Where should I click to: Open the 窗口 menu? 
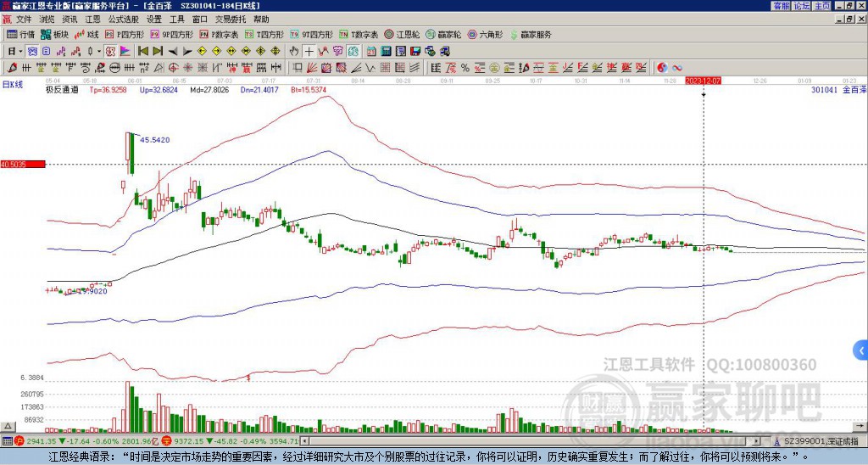tap(200, 20)
